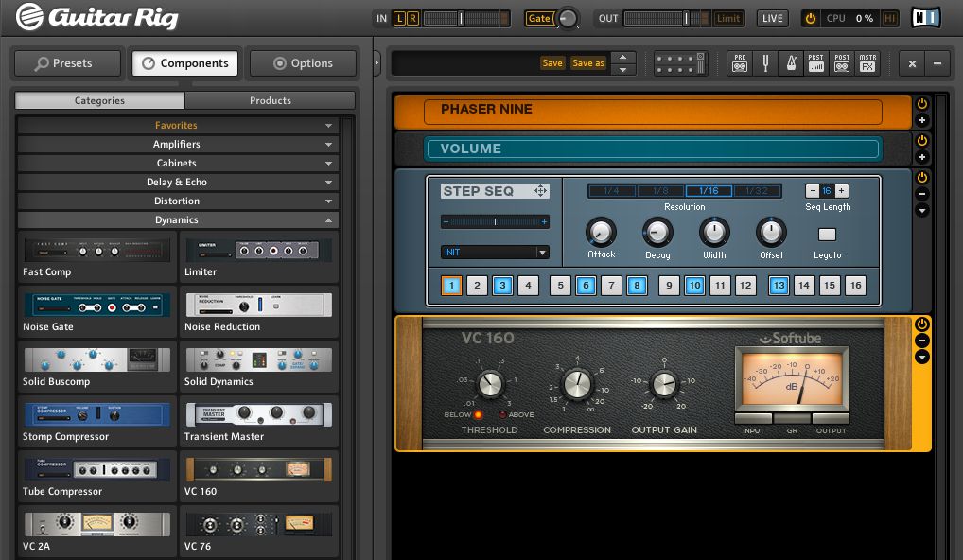This screenshot has width=963, height=560.
Task: Expand the Amplifiers category
Action: 178,145
